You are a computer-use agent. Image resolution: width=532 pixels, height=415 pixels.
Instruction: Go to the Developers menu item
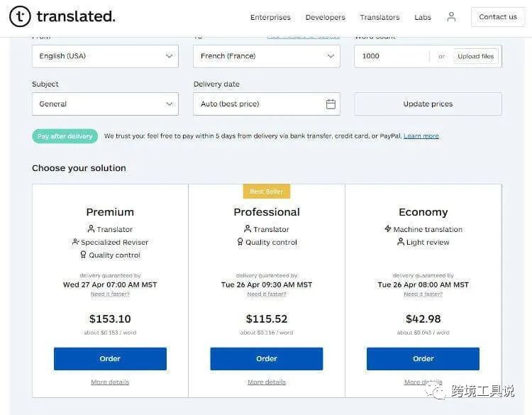click(x=325, y=17)
